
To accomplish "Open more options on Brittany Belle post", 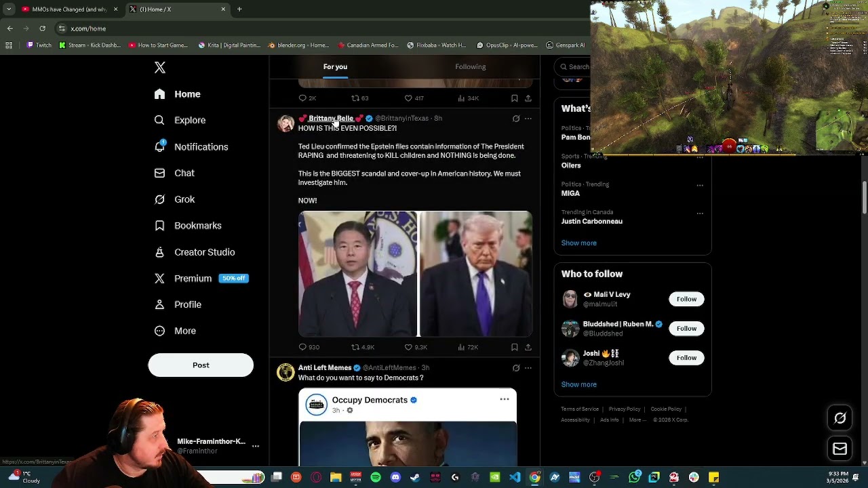I will [x=528, y=119].
